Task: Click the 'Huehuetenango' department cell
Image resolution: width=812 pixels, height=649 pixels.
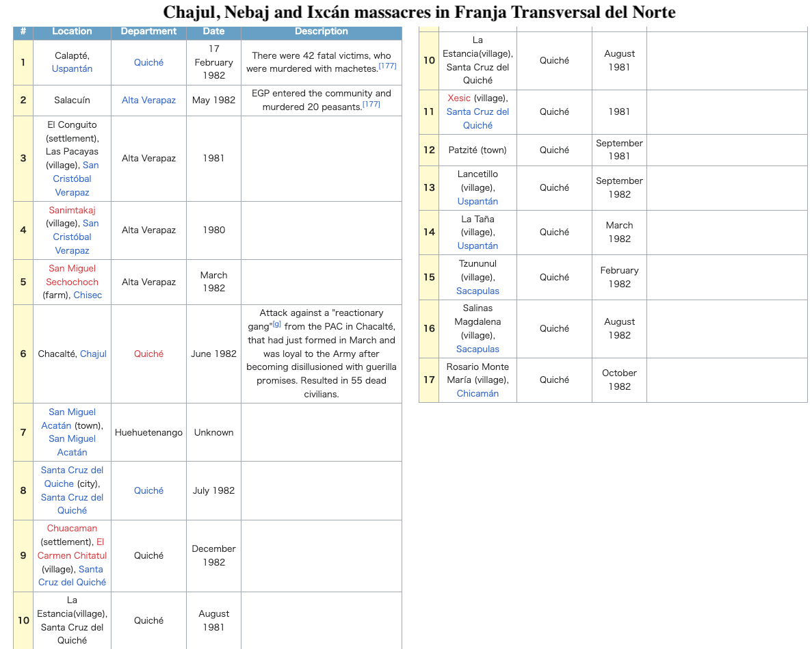Action: click(x=148, y=433)
